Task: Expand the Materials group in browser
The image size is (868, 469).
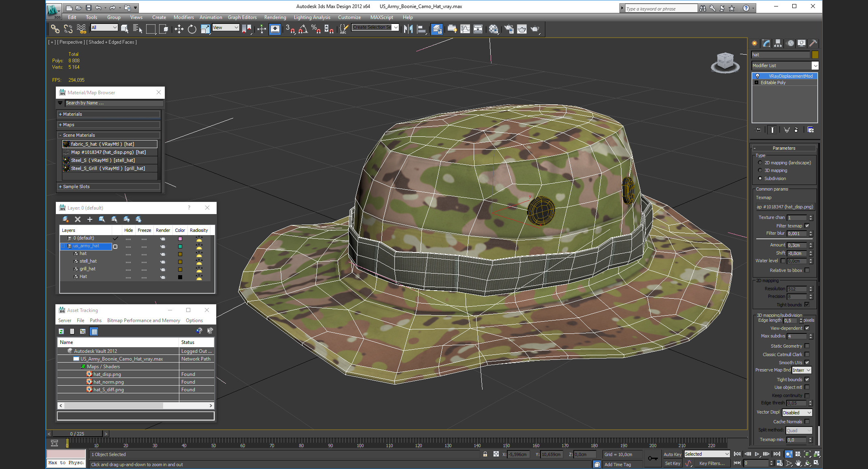Action: click(x=109, y=115)
